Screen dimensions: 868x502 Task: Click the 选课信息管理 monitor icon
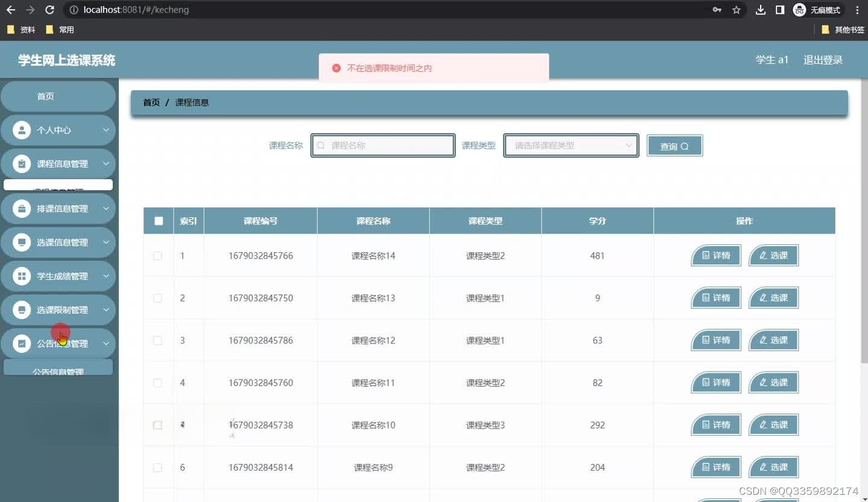pos(22,243)
